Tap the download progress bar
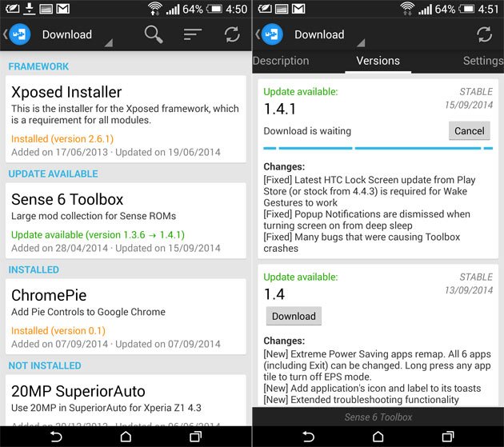504x447 pixels. (x=378, y=148)
